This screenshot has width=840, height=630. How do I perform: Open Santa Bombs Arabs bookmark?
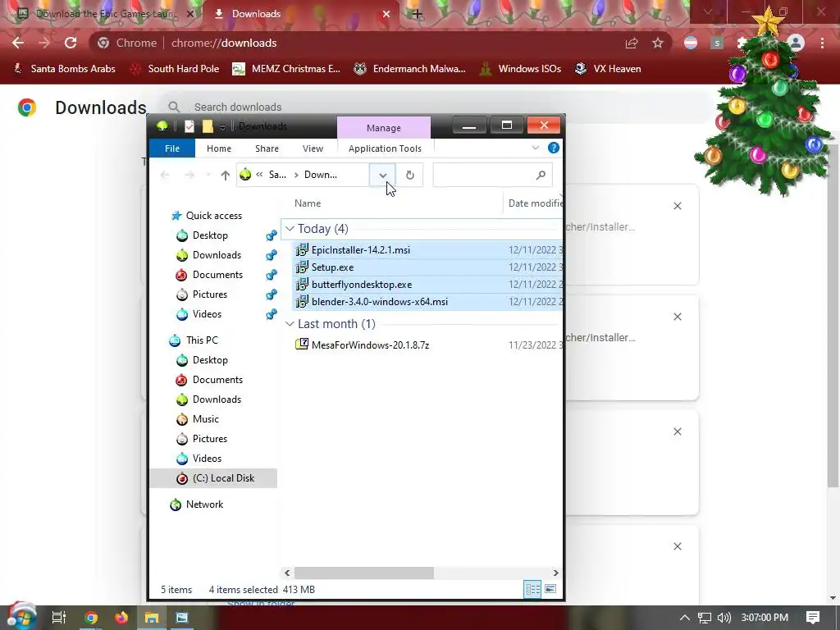(64, 69)
